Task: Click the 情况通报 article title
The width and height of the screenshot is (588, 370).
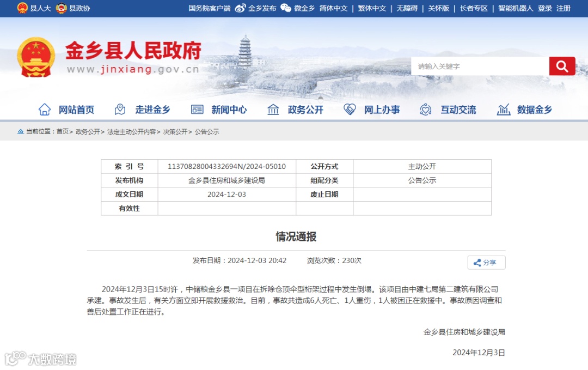Action: [x=296, y=236]
